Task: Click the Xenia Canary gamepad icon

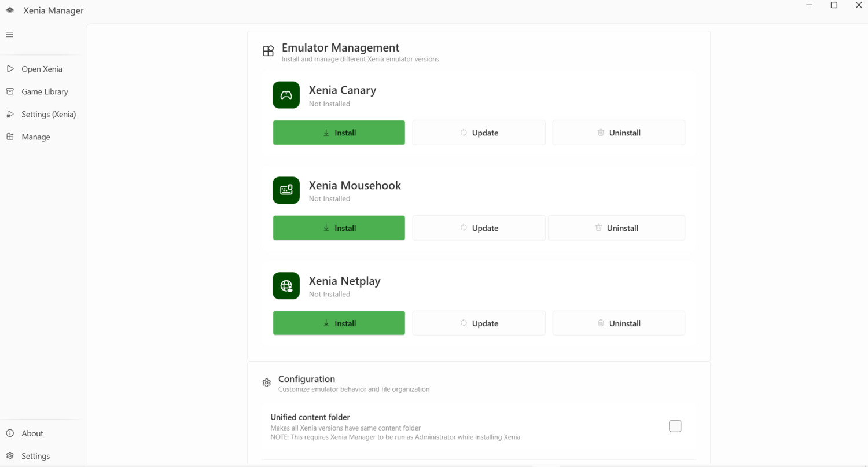Action: coord(286,95)
